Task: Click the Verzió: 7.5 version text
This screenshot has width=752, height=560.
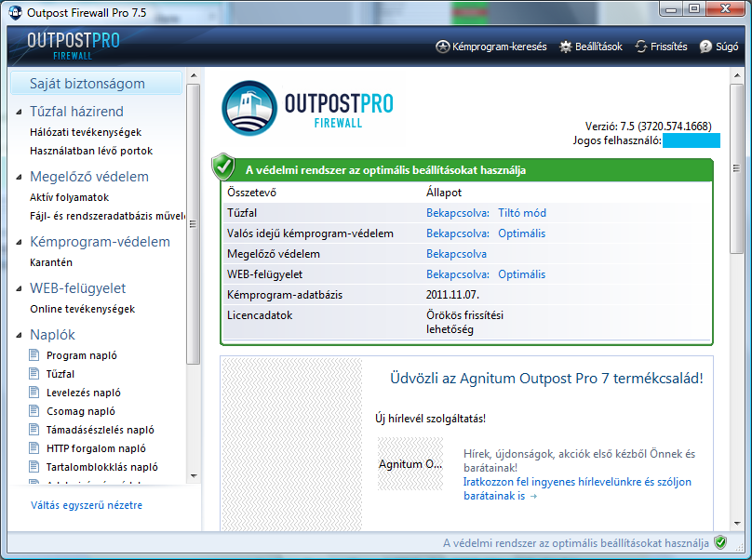Action: click(x=648, y=127)
